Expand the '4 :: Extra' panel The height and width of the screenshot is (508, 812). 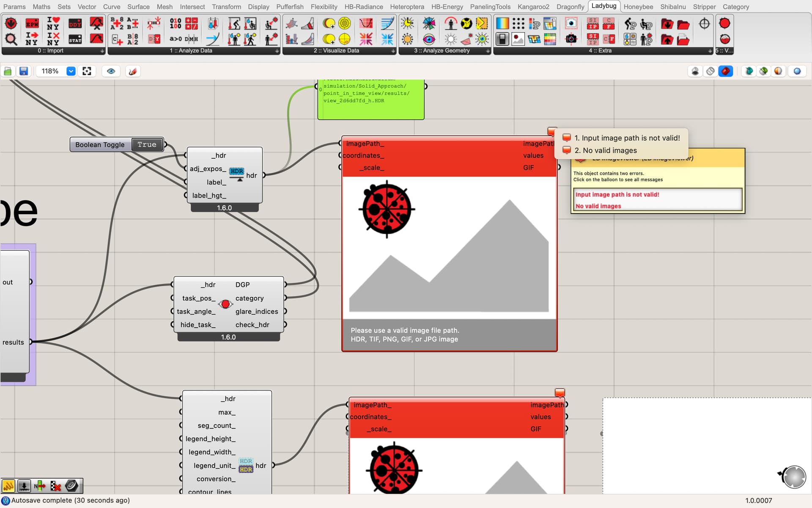tap(710, 51)
